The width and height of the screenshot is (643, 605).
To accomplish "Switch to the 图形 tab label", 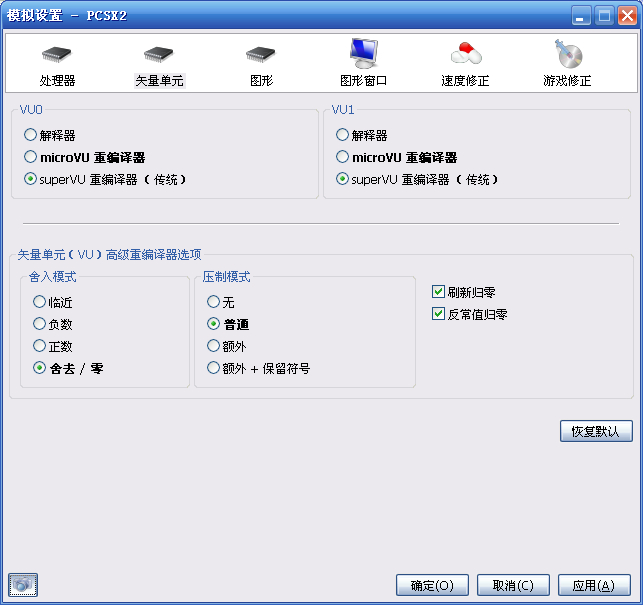I will (262, 81).
